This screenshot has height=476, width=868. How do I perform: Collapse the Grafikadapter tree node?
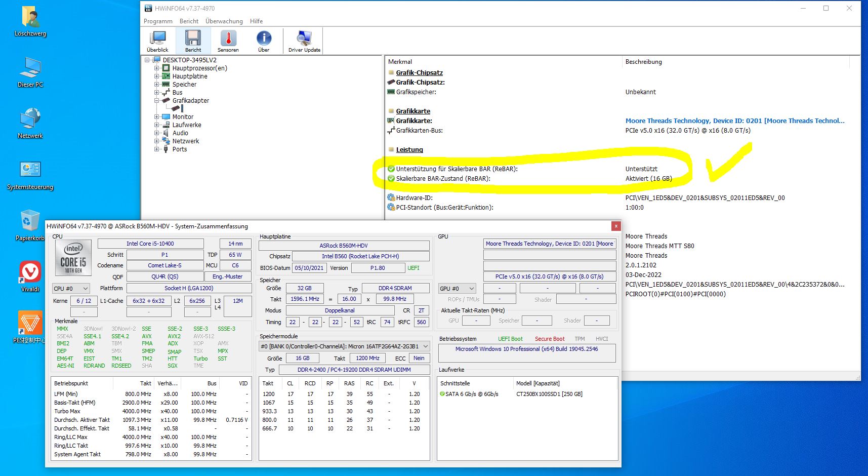coord(157,101)
